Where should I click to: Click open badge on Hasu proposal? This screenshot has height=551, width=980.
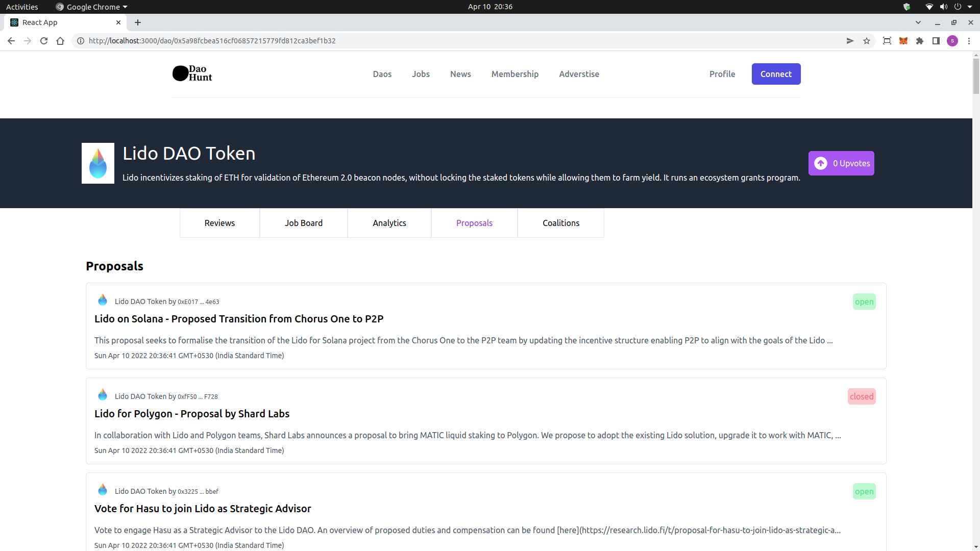[x=864, y=491]
